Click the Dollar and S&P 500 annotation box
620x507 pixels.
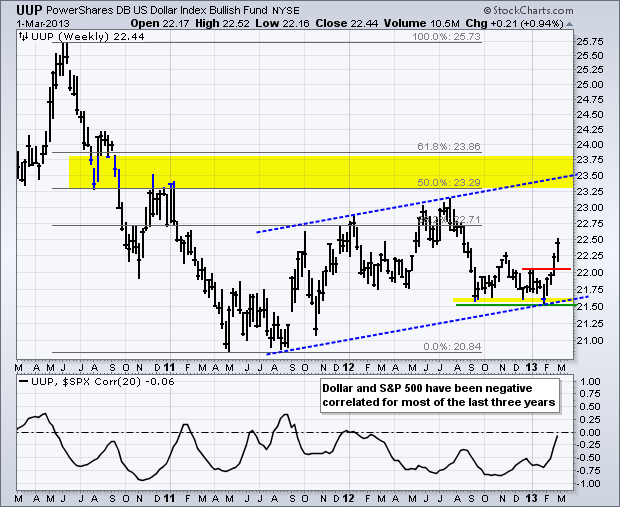coord(440,395)
